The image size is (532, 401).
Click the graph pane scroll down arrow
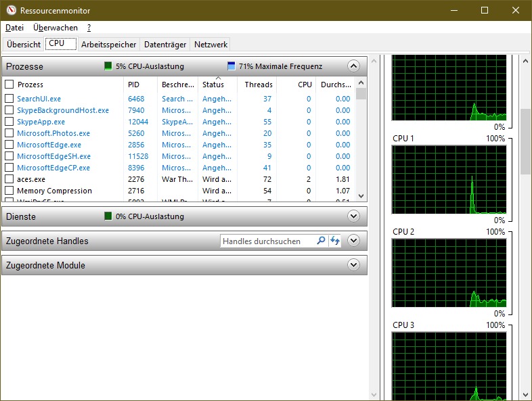coord(525,395)
